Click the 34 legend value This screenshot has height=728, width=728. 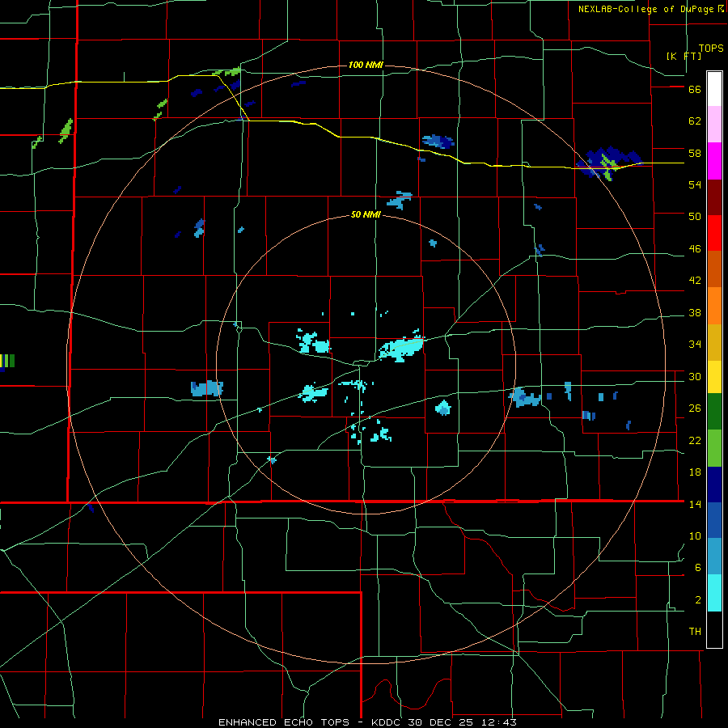point(695,344)
